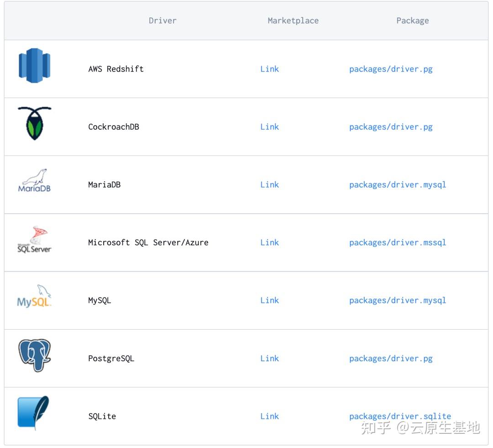493x448 pixels.
Task: Open Marketplace Link for MySQL
Action: tap(269, 300)
